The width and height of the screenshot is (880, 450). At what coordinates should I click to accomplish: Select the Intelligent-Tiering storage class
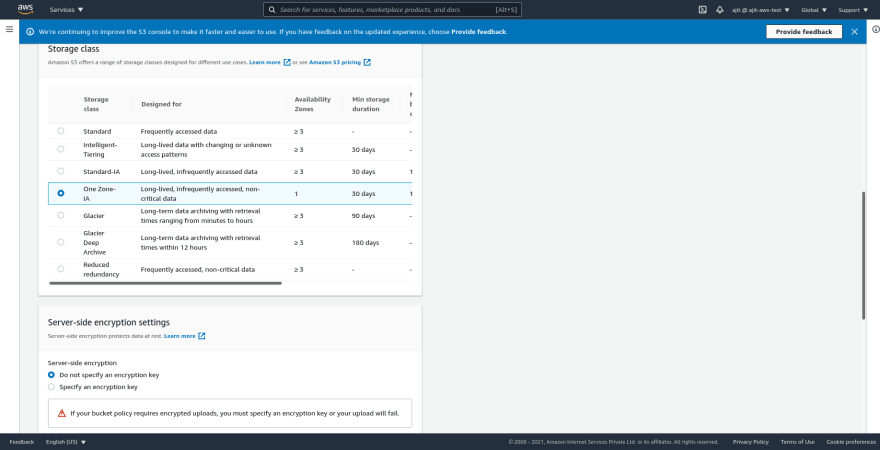pos(61,149)
